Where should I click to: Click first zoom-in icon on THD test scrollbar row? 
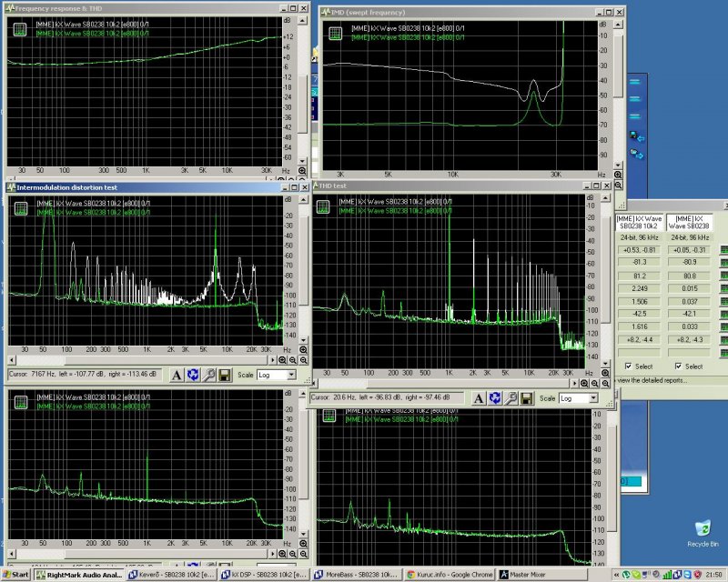[584, 384]
